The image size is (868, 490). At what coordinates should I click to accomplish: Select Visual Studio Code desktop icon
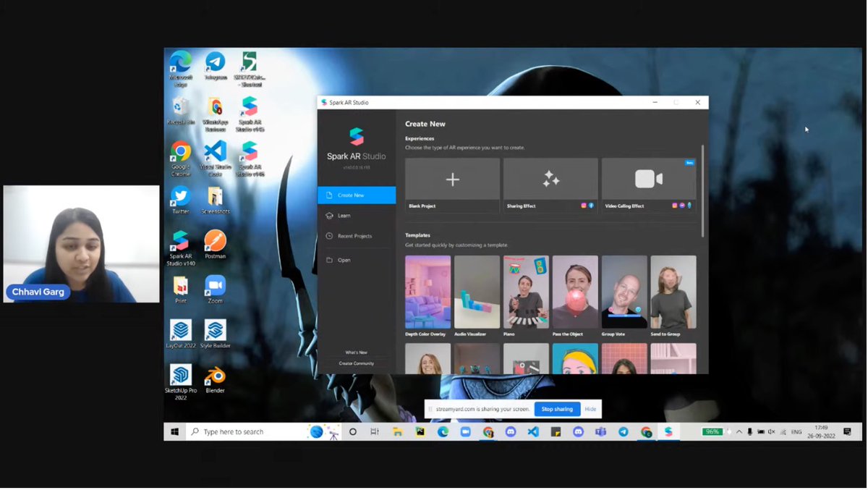pos(215,159)
